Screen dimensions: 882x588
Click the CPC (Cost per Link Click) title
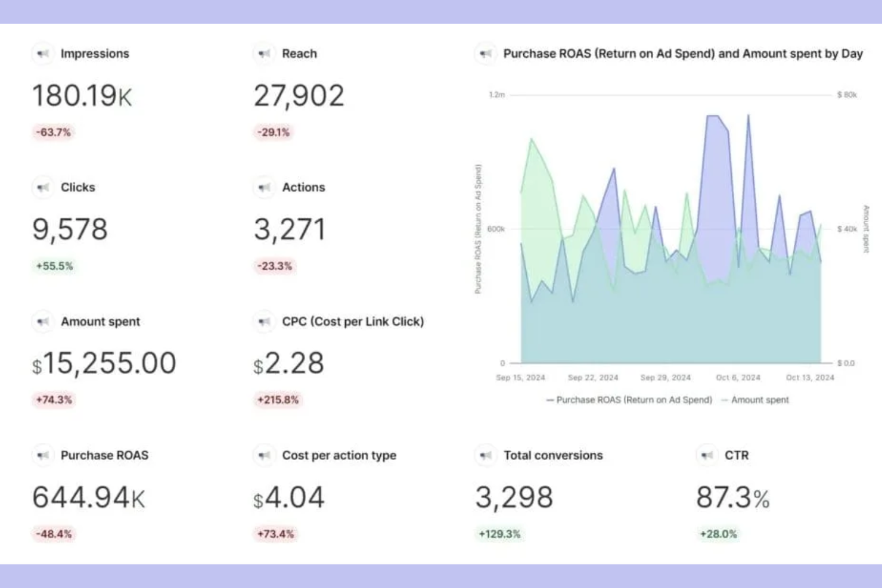tap(353, 322)
